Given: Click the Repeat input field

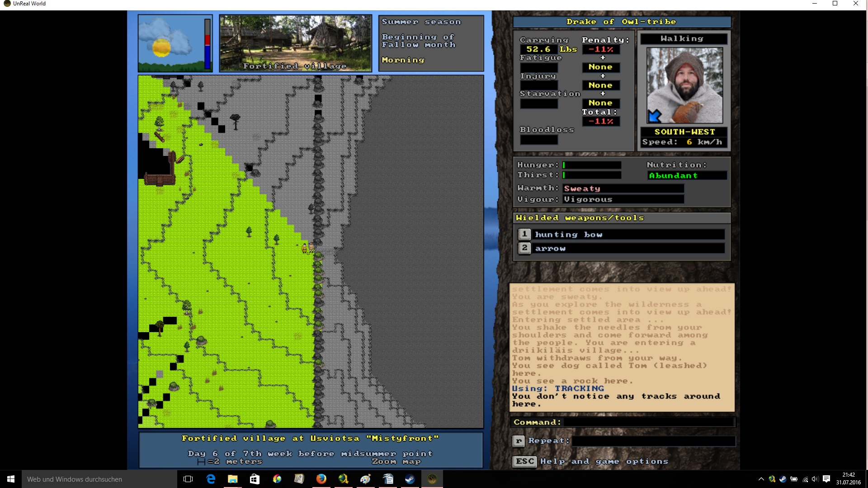Looking at the screenshot, I should (x=653, y=441).
